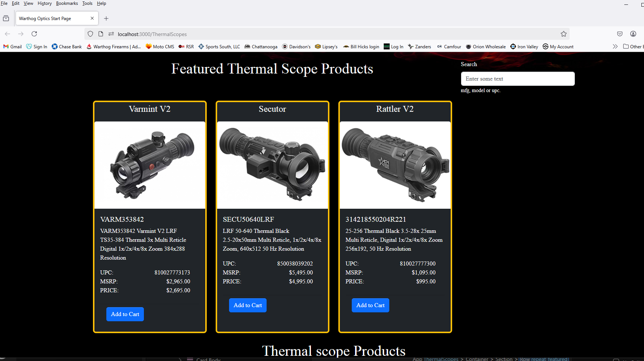Image resolution: width=644 pixels, height=361 pixels.
Task: Click the Save to Pocket icon
Action: pos(619,34)
